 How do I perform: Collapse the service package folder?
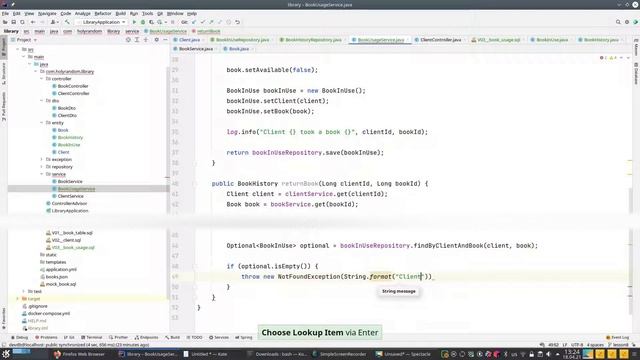pyautogui.click(x=42, y=174)
